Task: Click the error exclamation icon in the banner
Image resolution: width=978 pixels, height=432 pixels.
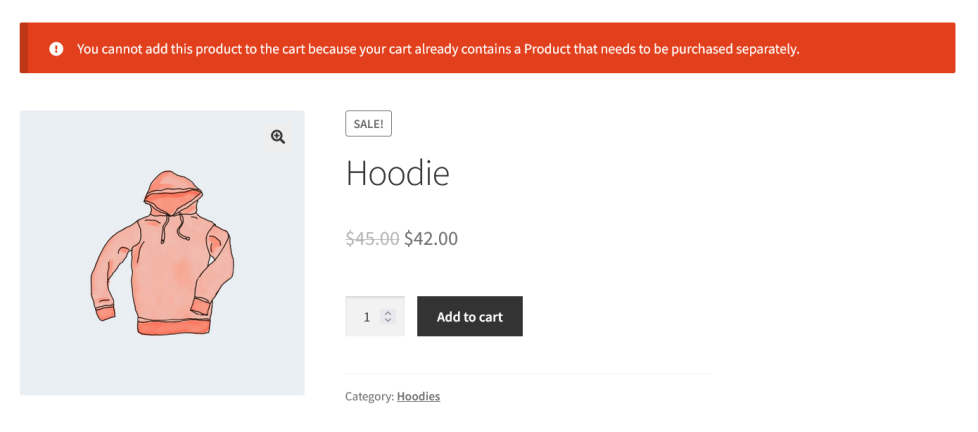Action: (56, 48)
